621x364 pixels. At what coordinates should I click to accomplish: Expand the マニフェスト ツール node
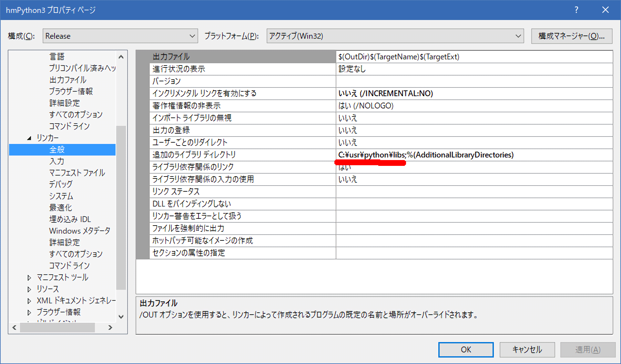click(29, 278)
